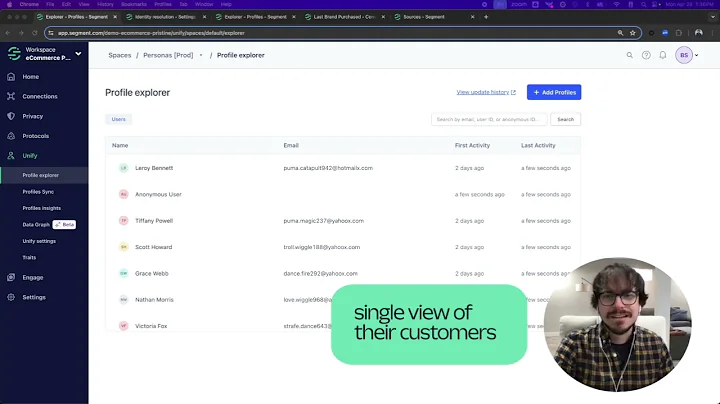Click the browser back arrow

tap(8, 33)
